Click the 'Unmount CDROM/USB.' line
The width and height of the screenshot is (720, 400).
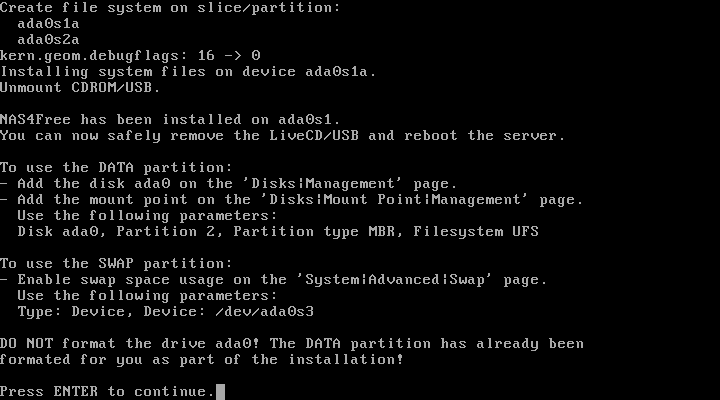(80, 88)
